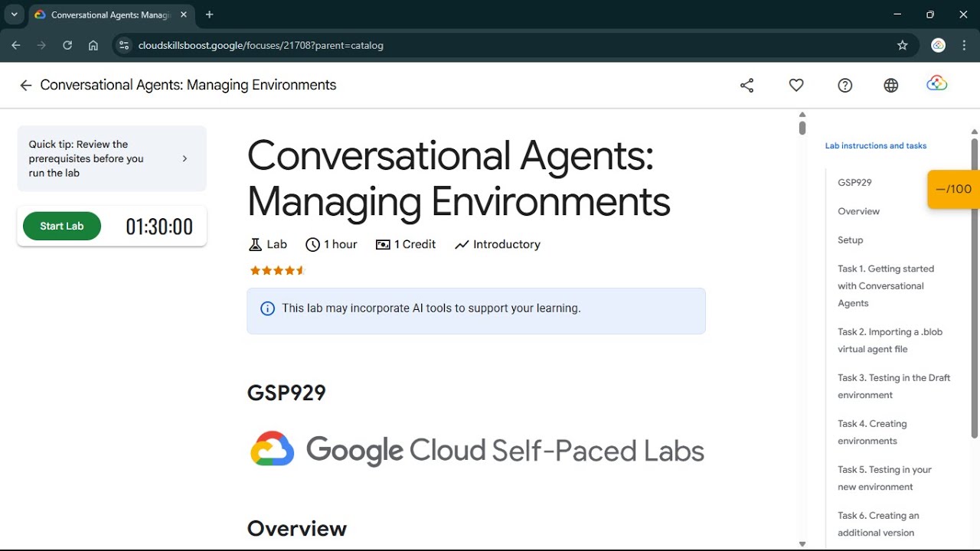Go to Task 6 Creating additional version
Image resolution: width=980 pixels, height=551 pixels.
(x=878, y=524)
